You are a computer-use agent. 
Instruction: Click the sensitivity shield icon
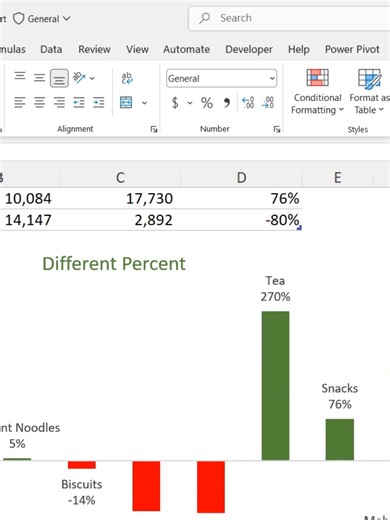(x=19, y=19)
